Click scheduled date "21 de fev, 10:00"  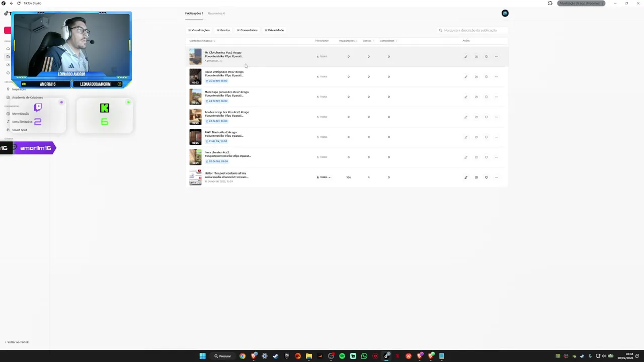click(216, 141)
